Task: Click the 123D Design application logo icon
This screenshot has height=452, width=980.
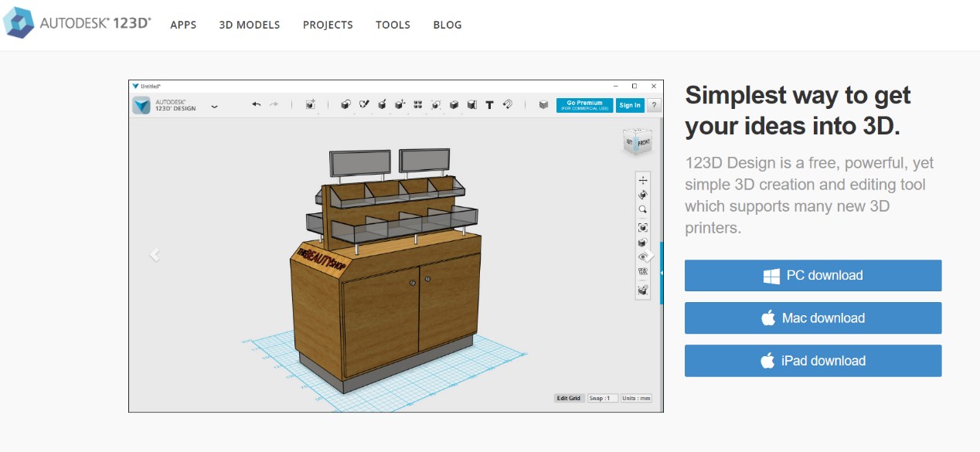Action: pos(141,105)
